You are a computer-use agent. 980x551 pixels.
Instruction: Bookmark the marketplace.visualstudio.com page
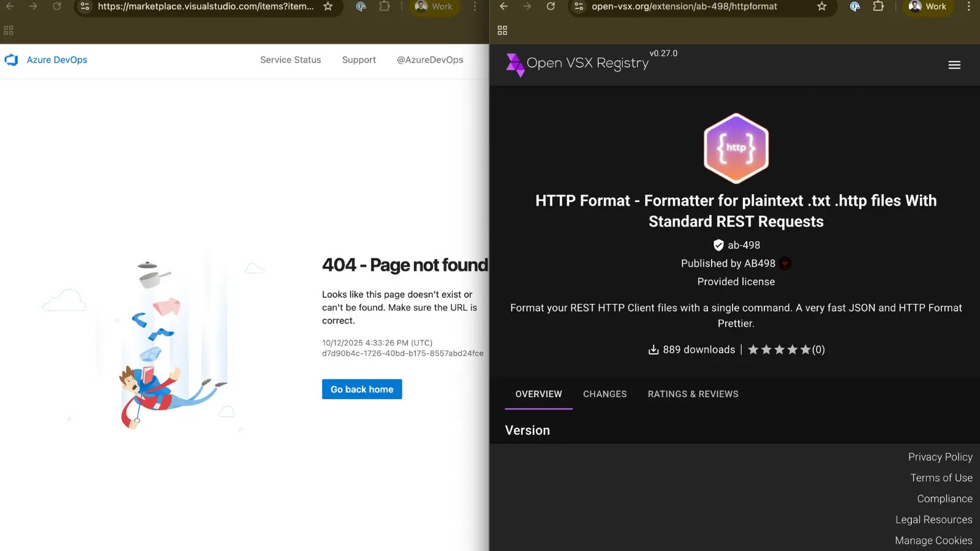(x=328, y=7)
